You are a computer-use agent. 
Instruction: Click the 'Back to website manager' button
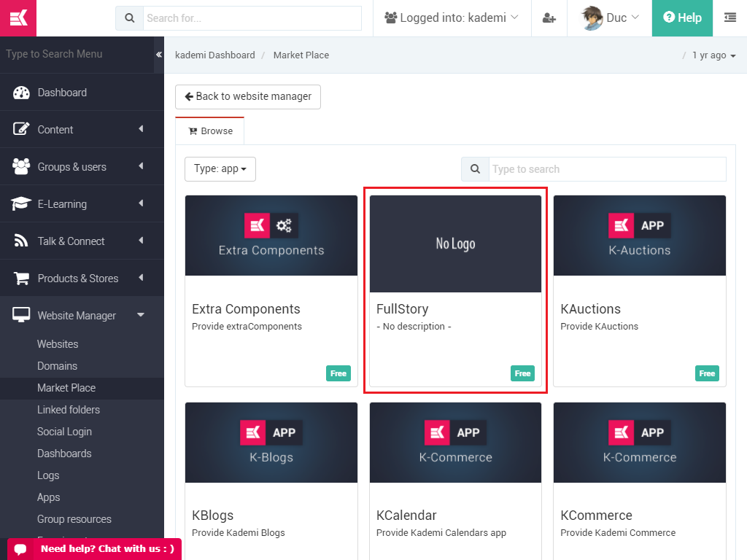[x=248, y=97]
